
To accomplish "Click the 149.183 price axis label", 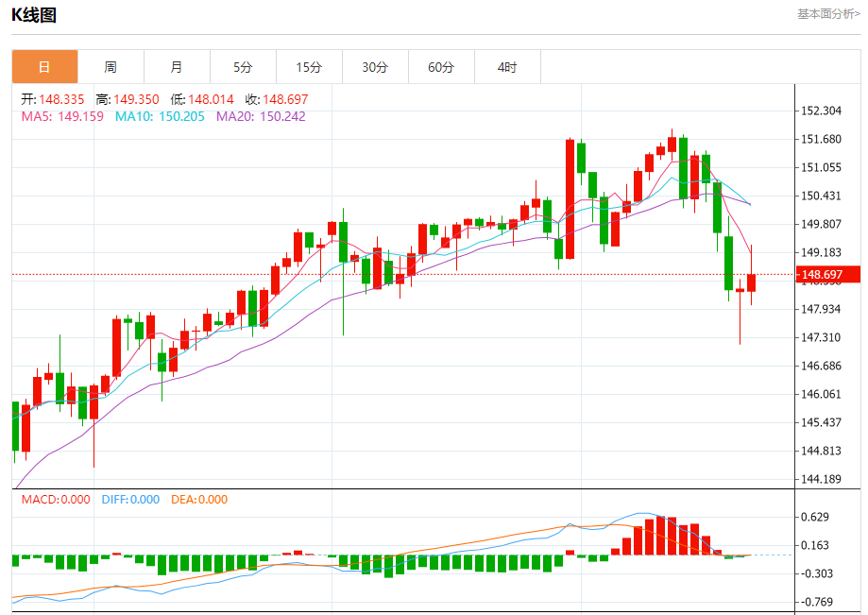I will tap(822, 252).
